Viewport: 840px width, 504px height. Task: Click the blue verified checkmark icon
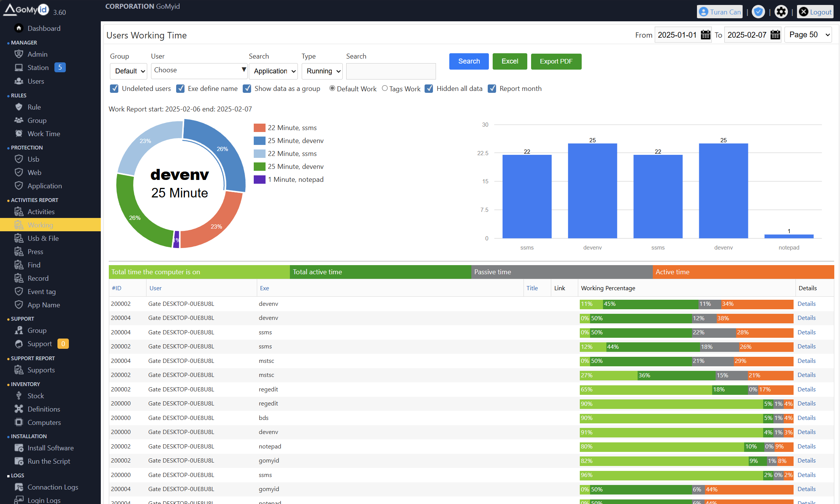pyautogui.click(x=758, y=12)
